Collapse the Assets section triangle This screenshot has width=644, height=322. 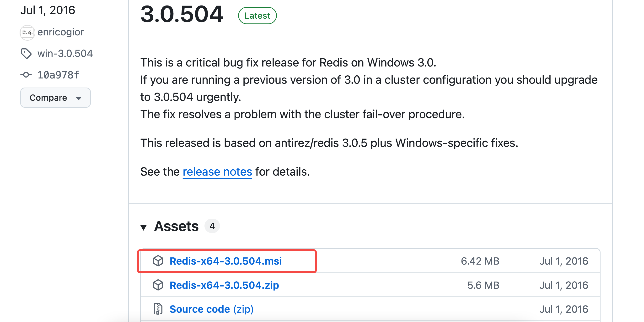[144, 227]
